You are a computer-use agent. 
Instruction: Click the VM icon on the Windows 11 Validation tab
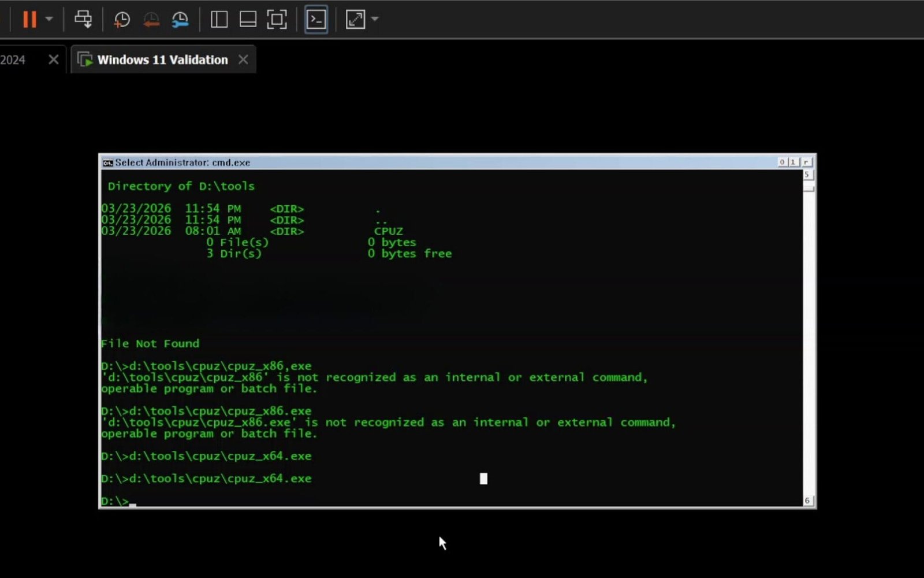85,59
